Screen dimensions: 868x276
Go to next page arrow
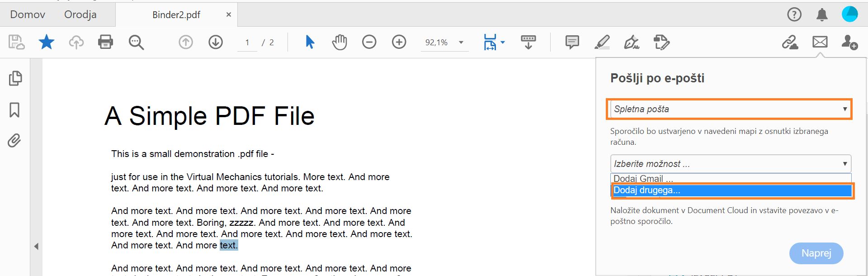pos(216,42)
